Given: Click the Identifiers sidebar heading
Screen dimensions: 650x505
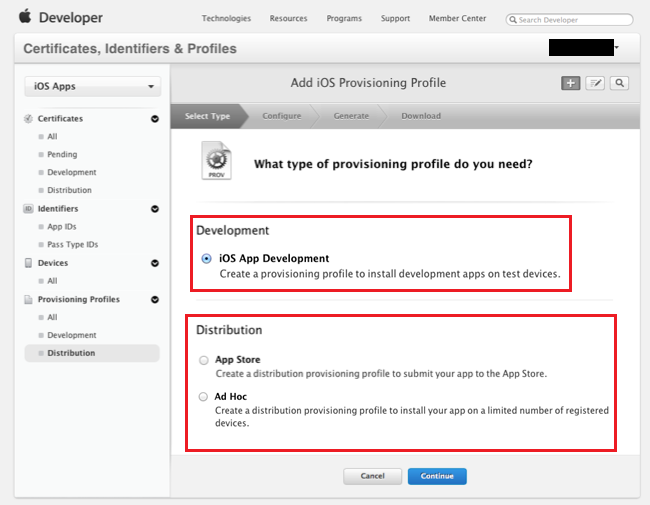Looking at the screenshot, I should (x=58, y=209).
